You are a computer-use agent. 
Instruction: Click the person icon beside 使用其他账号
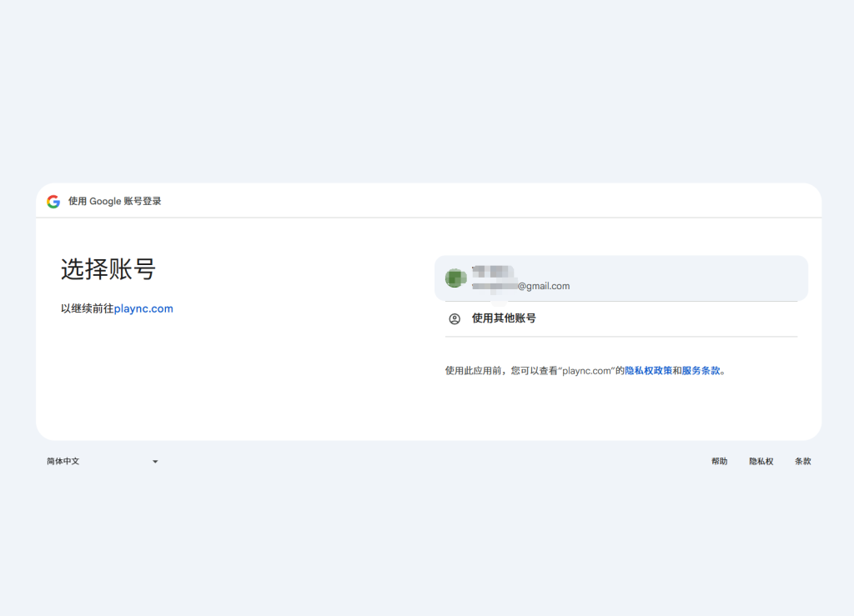click(455, 318)
